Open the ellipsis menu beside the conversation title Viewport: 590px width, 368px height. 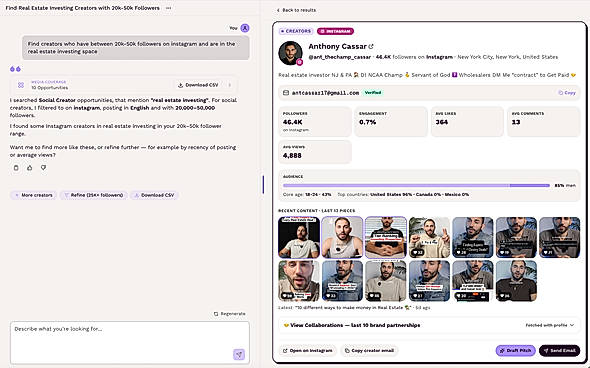(x=168, y=8)
